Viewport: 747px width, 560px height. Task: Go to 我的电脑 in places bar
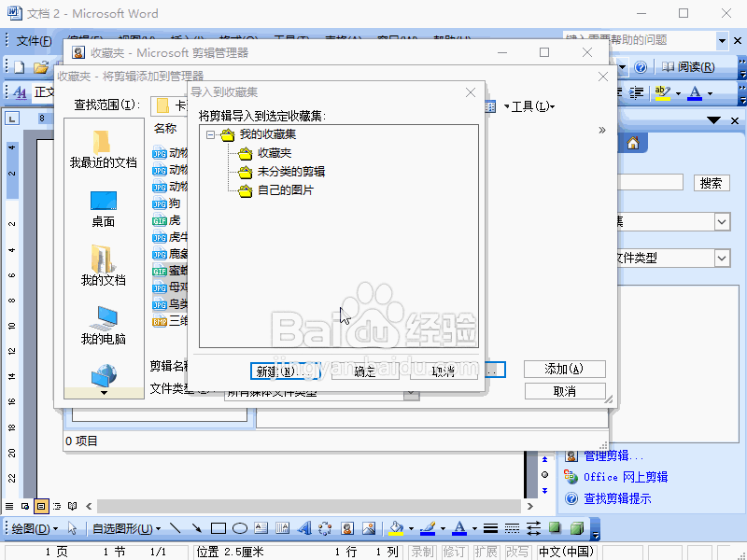(104, 326)
